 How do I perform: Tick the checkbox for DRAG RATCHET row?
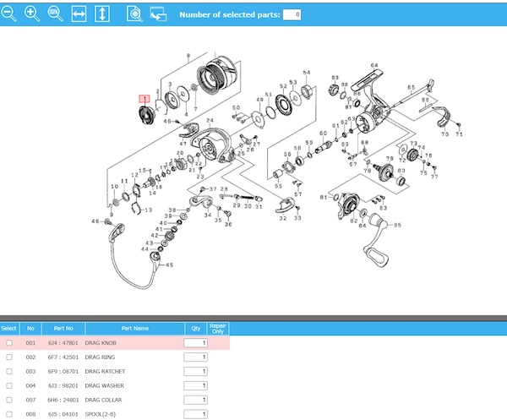[x=9, y=372]
